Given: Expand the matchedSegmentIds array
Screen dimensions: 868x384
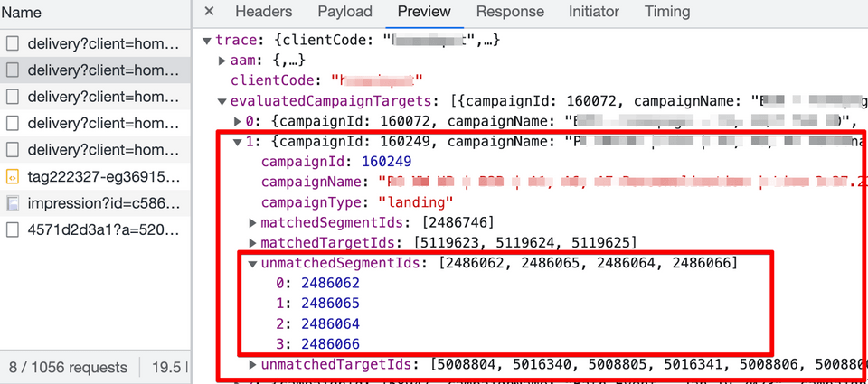Looking at the screenshot, I should 253,223.
